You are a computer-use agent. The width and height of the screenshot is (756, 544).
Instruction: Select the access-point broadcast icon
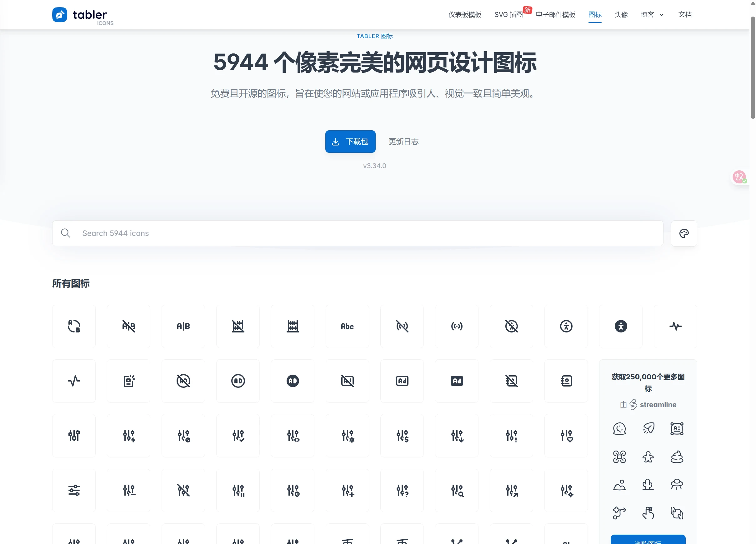click(456, 326)
